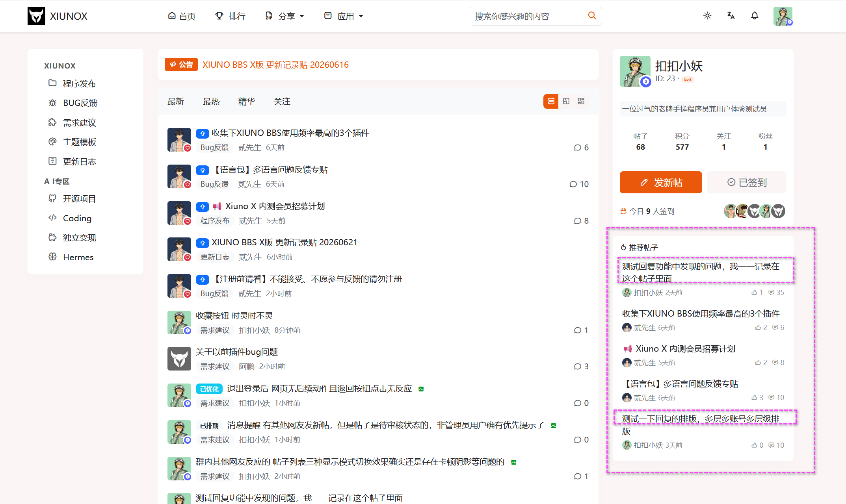Click the XIUNOX fox logo
The height and width of the screenshot is (504, 846).
point(36,16)
